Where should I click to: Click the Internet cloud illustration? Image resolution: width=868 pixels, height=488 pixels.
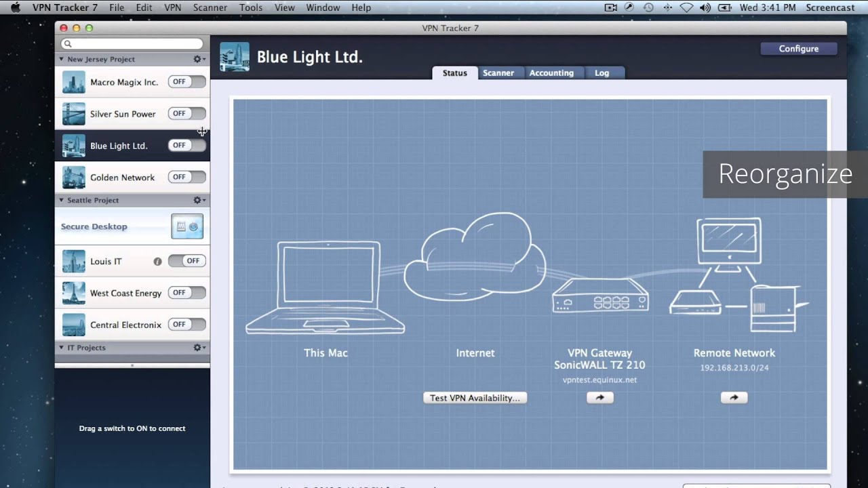point(475,256)
